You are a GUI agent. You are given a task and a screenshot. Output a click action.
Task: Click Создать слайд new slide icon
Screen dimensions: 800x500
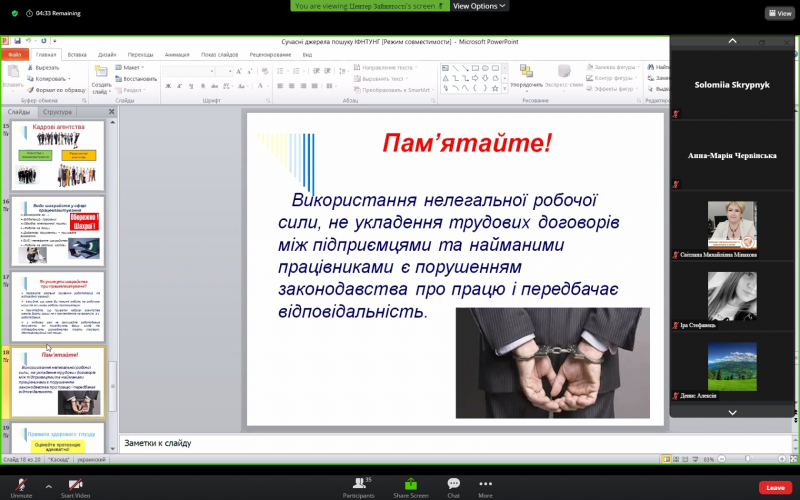(101, 72)
